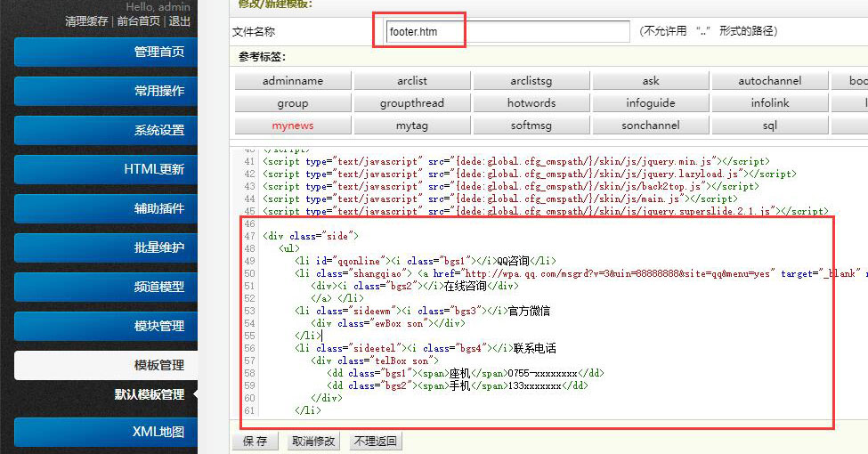Insert the adminname reference tag
868x454 pixels.
tap(293, 81)
